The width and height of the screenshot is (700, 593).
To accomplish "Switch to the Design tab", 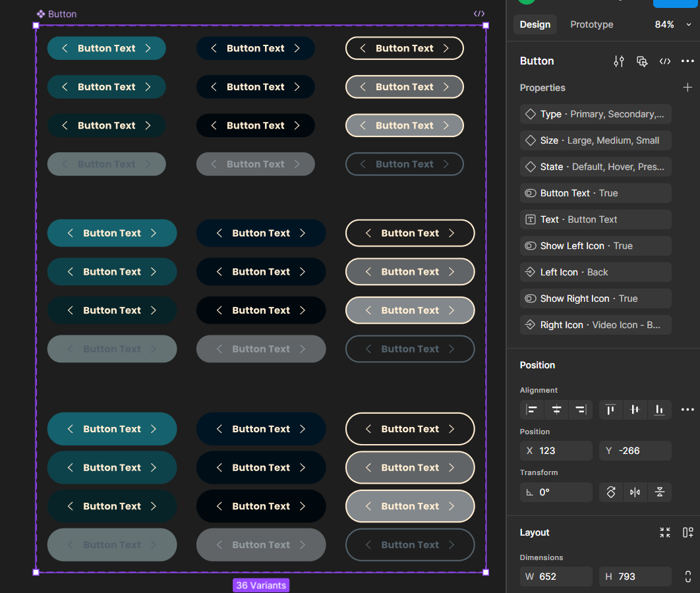I will 535,24.
